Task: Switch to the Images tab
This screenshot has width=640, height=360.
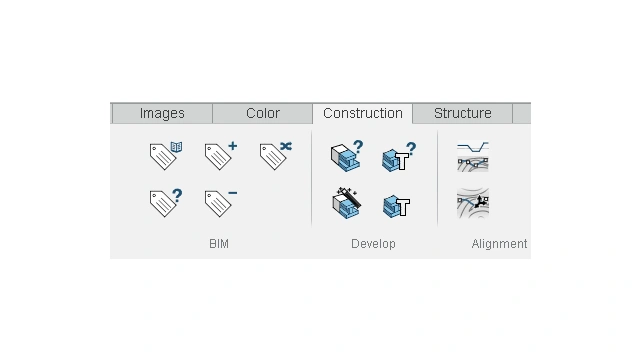Action: pos(162,113)
